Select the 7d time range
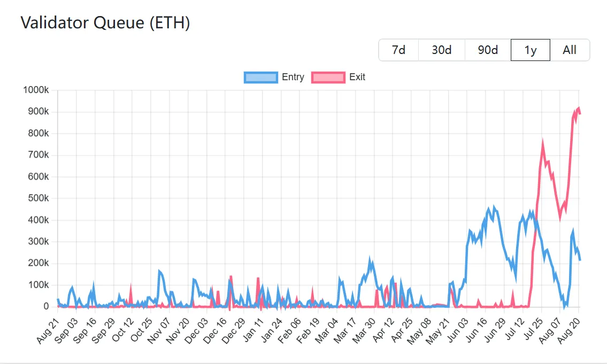This screenshot has width=607, height=364. 398,50
